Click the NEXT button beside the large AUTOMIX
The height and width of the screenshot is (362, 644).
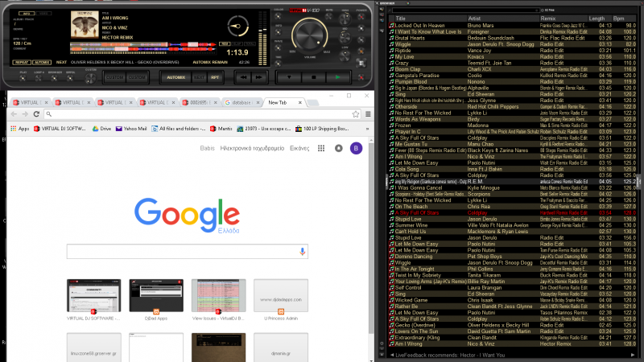198,77
